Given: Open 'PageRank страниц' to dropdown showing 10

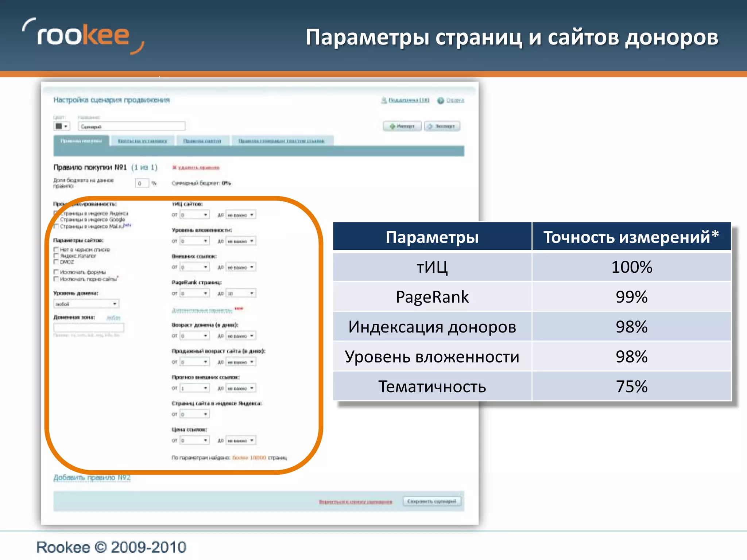Looking at the screenshot, I should (x=241, y=293).
